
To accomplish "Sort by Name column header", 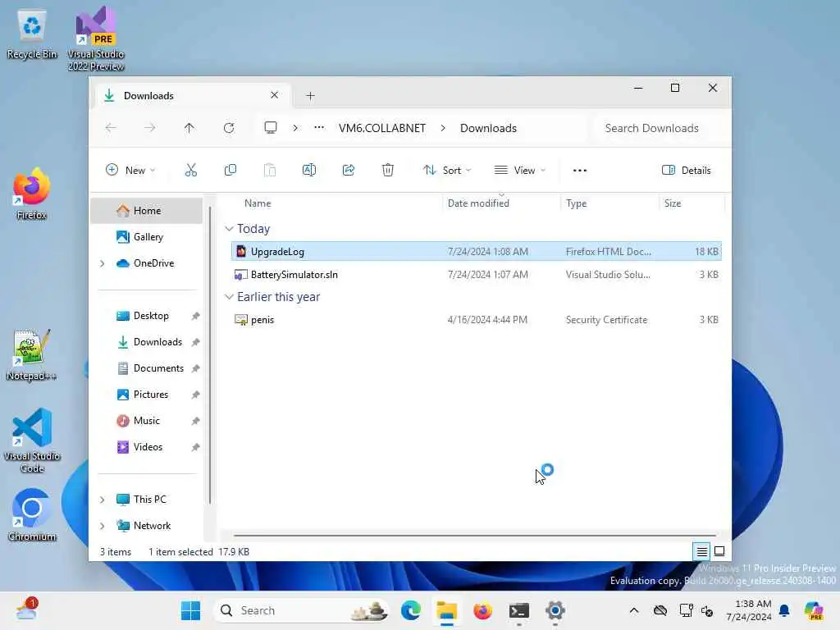I will [x=258, y=203].
